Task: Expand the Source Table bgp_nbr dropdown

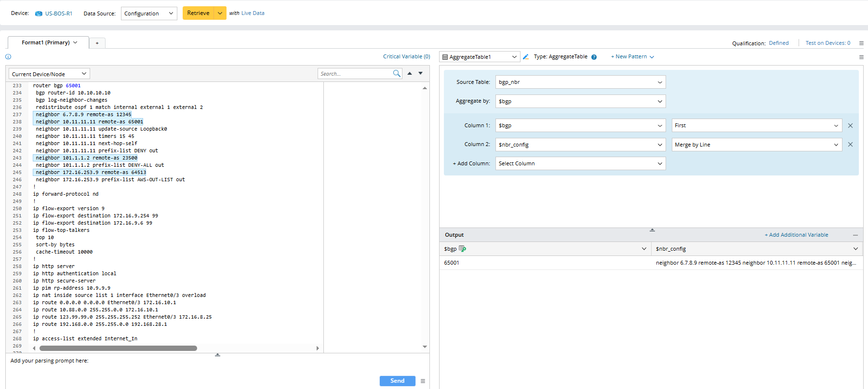Action: [x=580, y=82]
